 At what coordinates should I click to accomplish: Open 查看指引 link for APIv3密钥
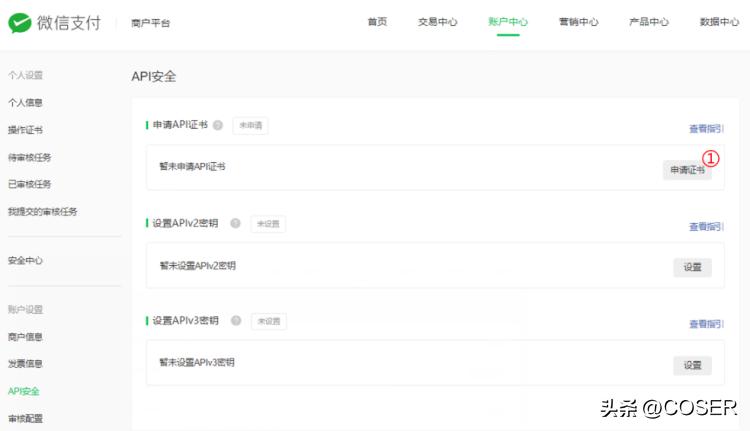pyautogui.click(x=706, y=324)
